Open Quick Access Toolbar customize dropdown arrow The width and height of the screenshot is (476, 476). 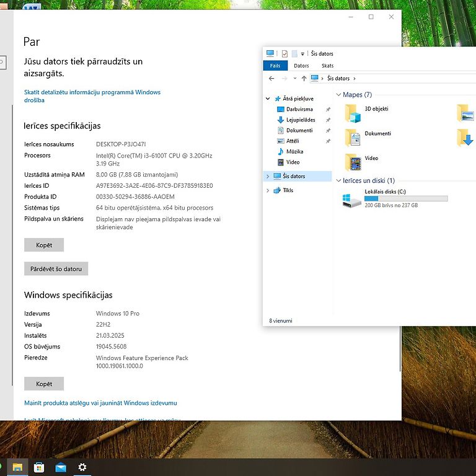(x=302, y=54)
